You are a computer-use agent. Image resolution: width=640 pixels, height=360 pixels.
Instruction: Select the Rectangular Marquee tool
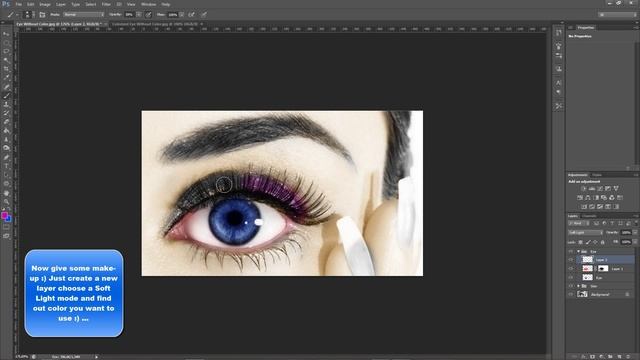[6, 42]
